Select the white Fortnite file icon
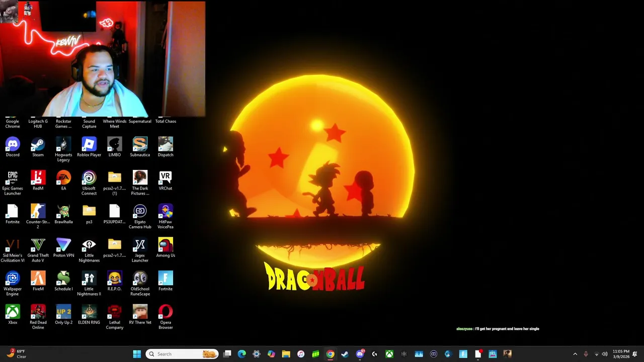The height and width of the screenshot is (362, 644). tap(13, 214)
